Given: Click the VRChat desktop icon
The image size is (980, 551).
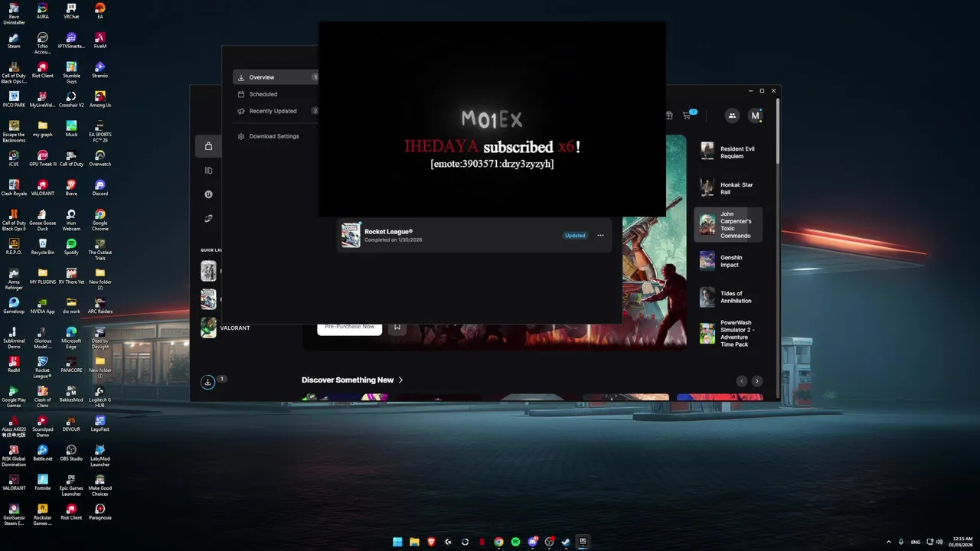Looking at the screenshot, I should 71,11.
